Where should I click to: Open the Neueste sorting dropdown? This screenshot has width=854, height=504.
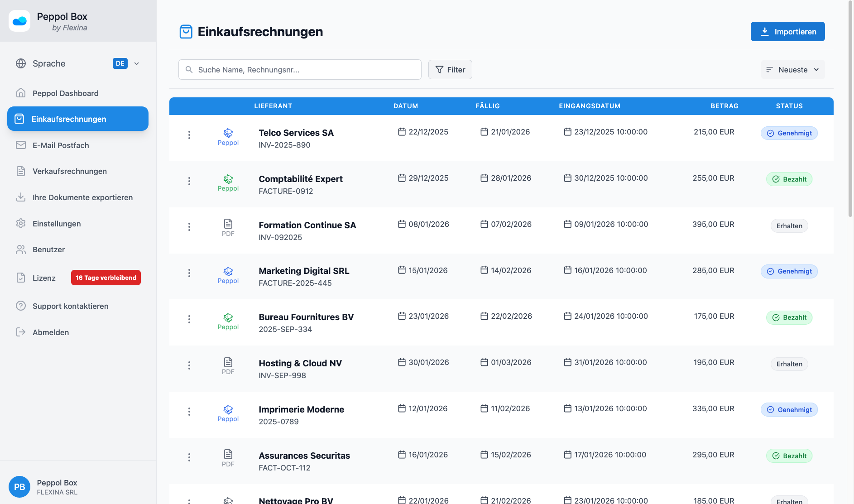point(792,69)
